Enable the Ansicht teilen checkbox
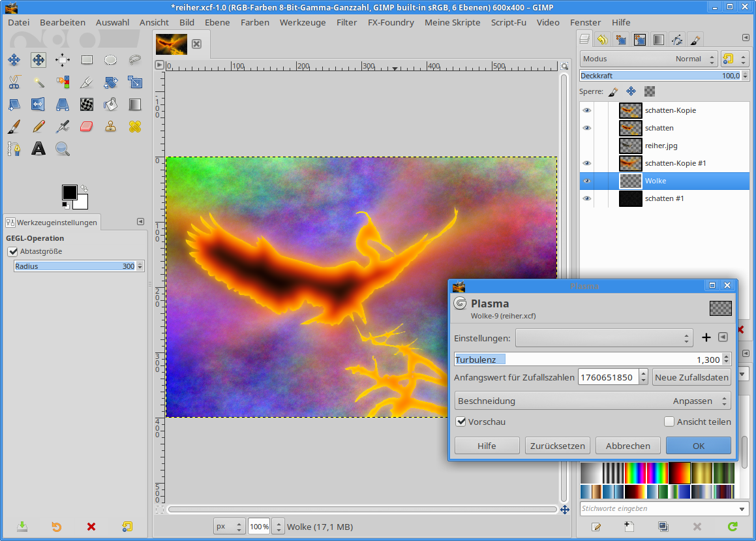Image resolution: width=756 pixels, height=541 pixels. [669, 422]
